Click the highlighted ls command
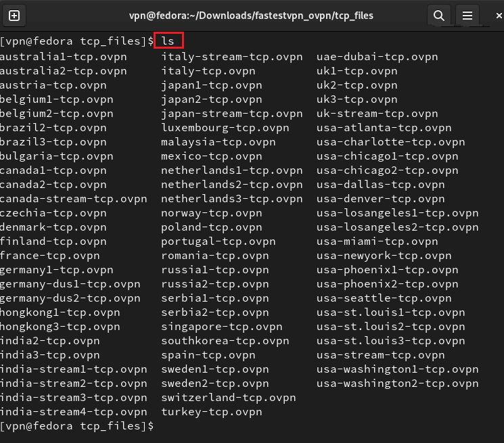This screenshot has height=443, width=504. point(168,41)
